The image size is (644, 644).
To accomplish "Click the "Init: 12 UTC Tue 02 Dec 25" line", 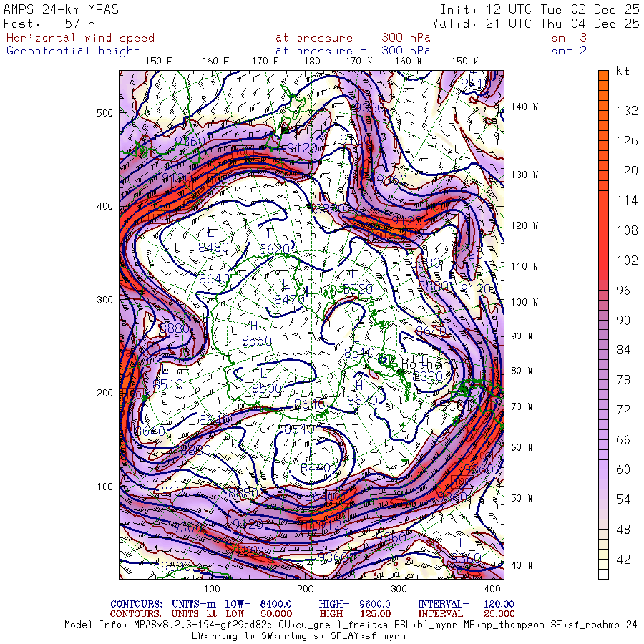I will (x=540, y=9).
